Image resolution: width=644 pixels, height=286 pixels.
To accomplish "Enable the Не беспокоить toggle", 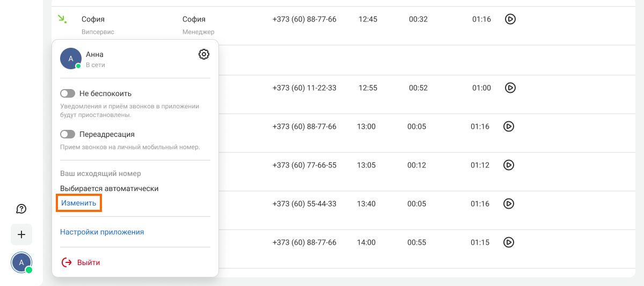I will coord(68,93).
